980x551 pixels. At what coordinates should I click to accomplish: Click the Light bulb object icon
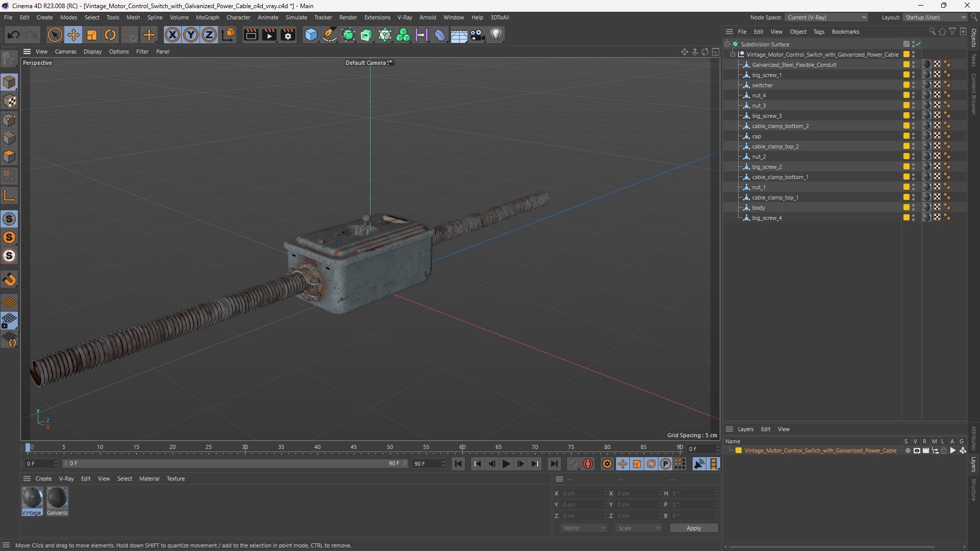click(496, 35)
